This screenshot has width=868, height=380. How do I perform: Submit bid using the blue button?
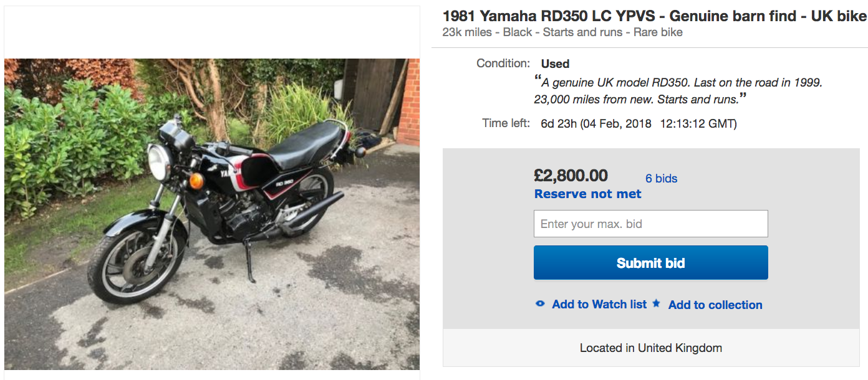650,263
